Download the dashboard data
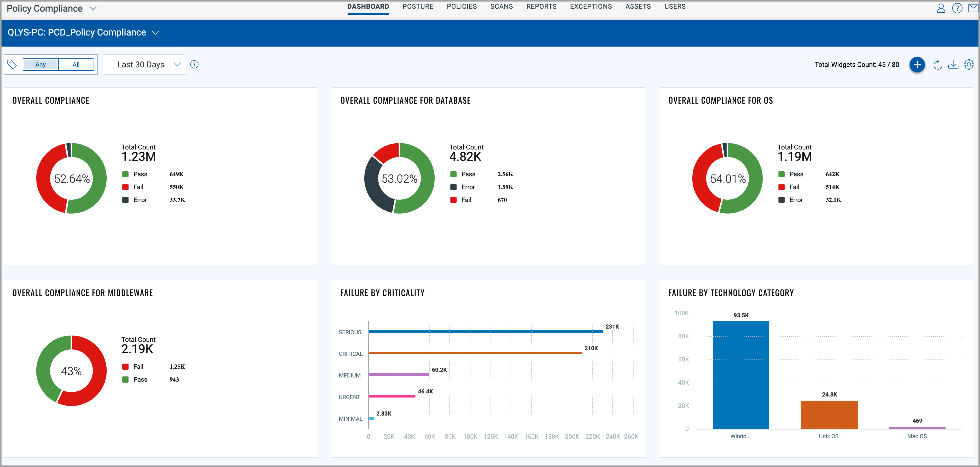Screen dimensions: 980x467 tap(953, 64)
